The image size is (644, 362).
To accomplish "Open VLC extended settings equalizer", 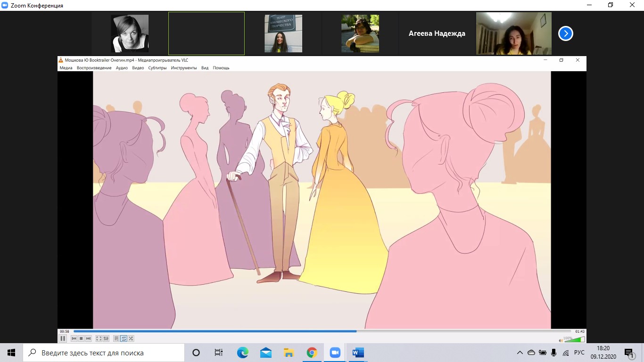I will pyautogui.click(x=106, y=338).
